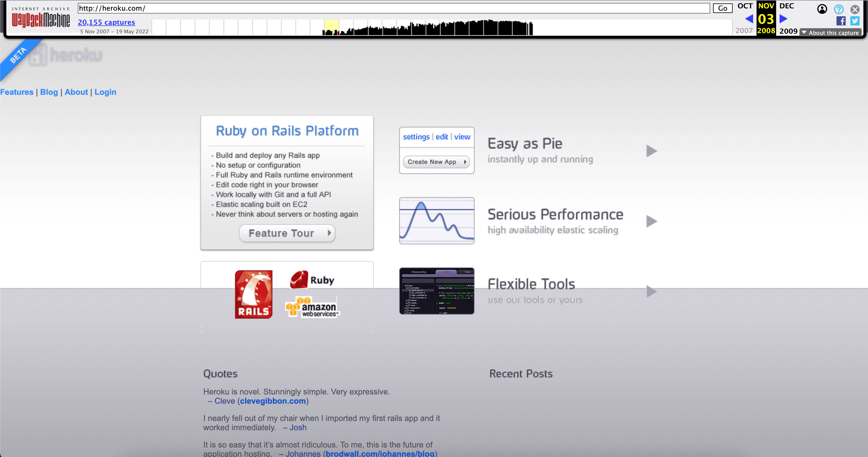Switch timeline to year 2009
Image resolution: width=868 pixels, height=457 pixels.
click(x=788, y=31)
